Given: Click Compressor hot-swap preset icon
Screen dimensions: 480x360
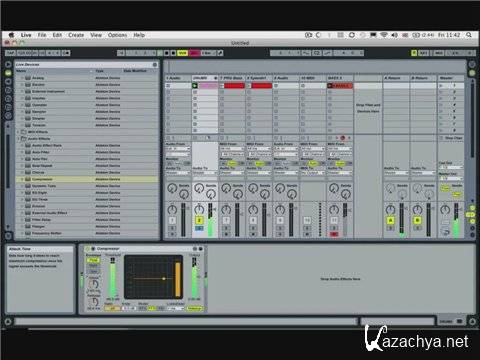Looking at the screenshot, I should [195, 249].
